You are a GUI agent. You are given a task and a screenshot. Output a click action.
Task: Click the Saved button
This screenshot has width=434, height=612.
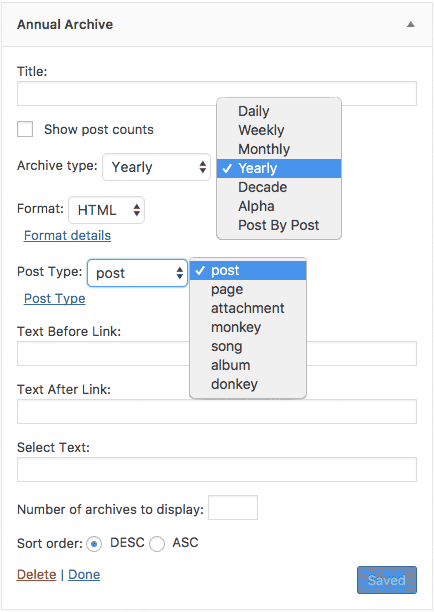(x=387, y=580)
